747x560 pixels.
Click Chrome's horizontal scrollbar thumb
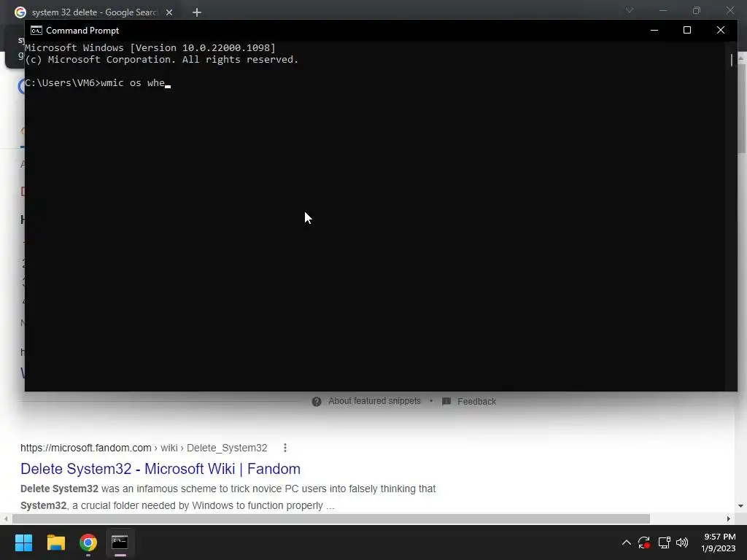331,518
